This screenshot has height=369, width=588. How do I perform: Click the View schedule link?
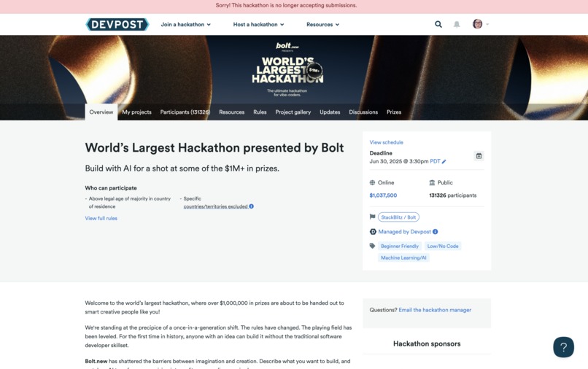click(x=386, y=142)
